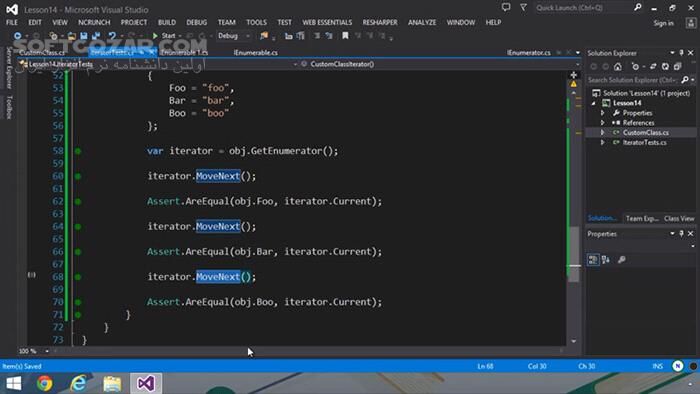Image resolution: width=700 pixels, height=394 pixels.
Task: Collapse All items in Solution Explorer
Action: pyautogui.click(x=677, y=67)
